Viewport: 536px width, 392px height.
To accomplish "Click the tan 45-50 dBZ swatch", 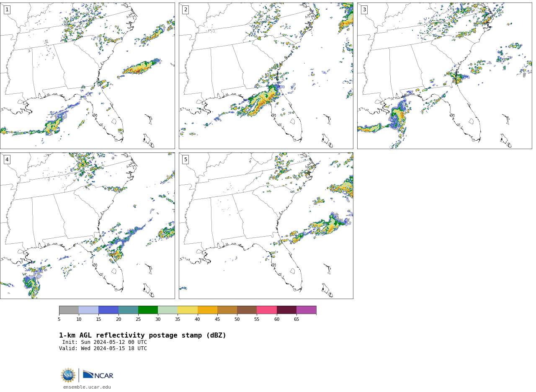I will pyautogui.click(x=227, y=310).
